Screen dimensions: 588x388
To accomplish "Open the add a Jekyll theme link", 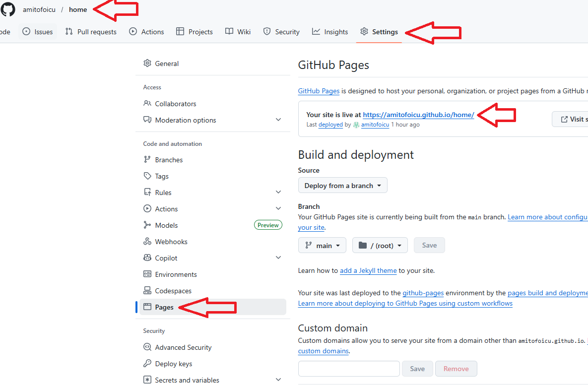I will (368, 271).
